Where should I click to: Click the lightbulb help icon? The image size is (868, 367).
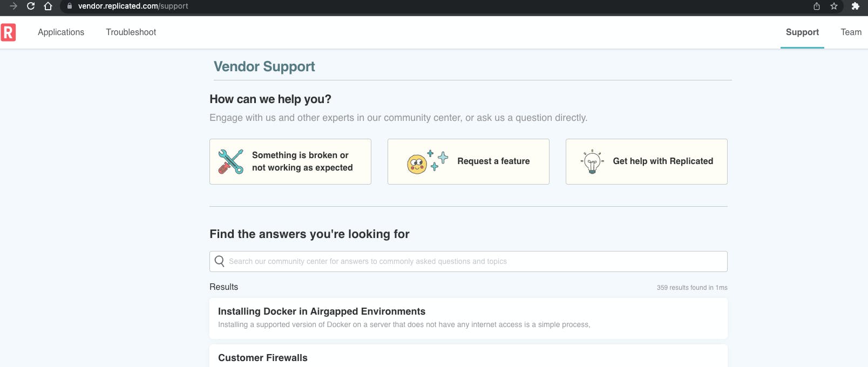coord(592,161)
